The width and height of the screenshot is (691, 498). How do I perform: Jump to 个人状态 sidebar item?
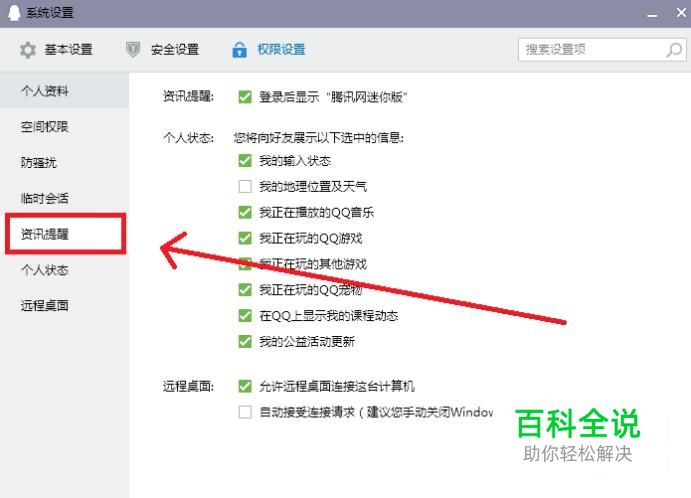[64, 270]
